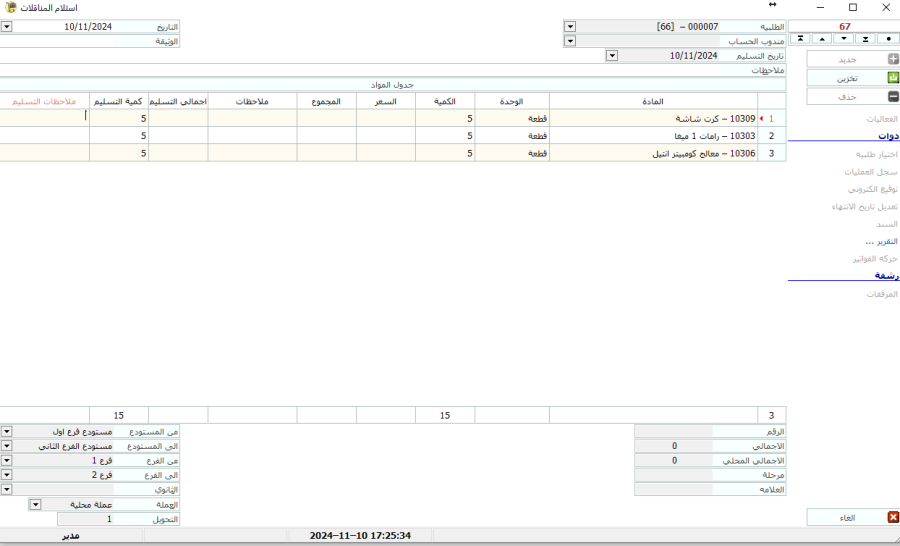Go to previous record with up arrow
The width and height of the screenshot is (900, 546).
pos(823,38)
